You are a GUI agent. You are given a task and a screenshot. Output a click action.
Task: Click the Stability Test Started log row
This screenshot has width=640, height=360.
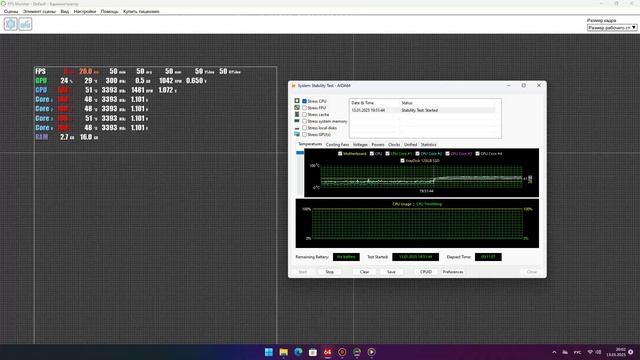(423, 110)
